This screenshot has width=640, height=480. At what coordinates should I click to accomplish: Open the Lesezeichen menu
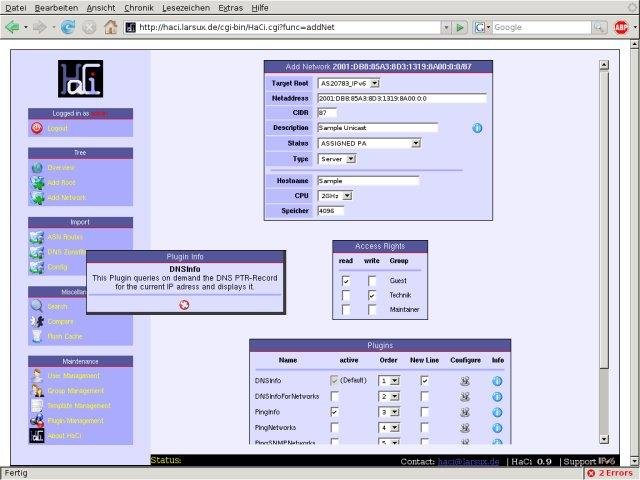(x=186, y=8)
